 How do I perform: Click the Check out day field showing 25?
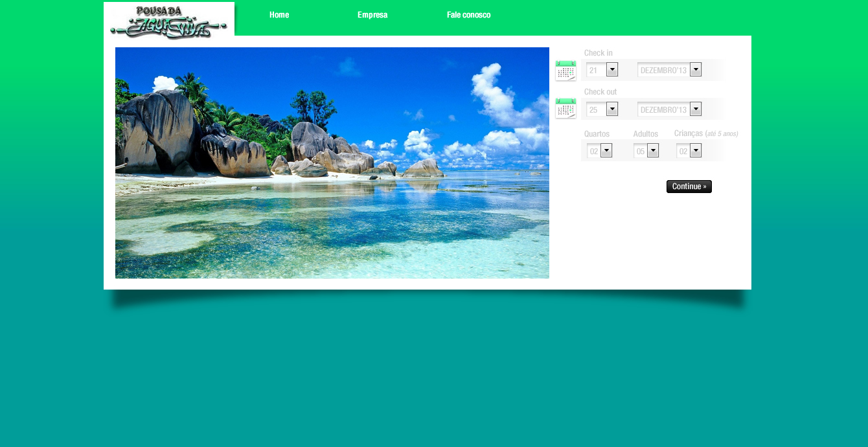click(595, 109)
